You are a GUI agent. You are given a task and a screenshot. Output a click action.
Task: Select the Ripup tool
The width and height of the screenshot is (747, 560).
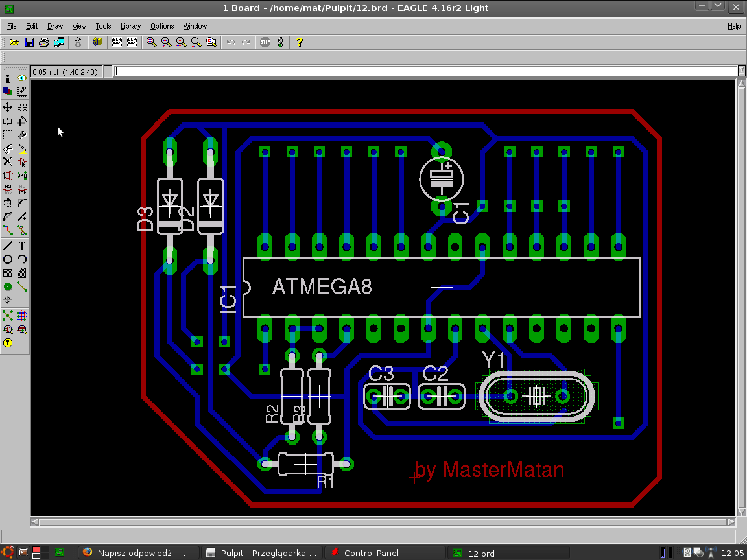[22, 231]
